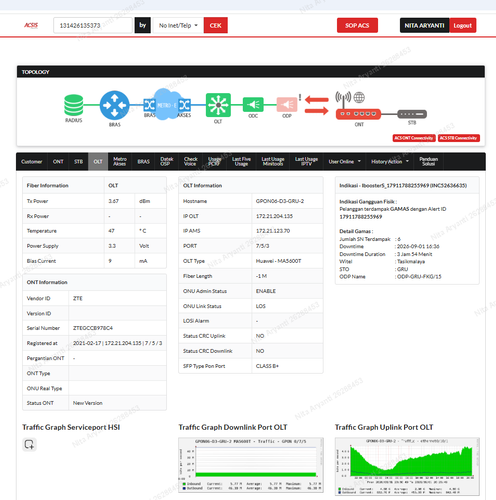
Task: Open the Last Five Usage tab
Action: (241, 162)
